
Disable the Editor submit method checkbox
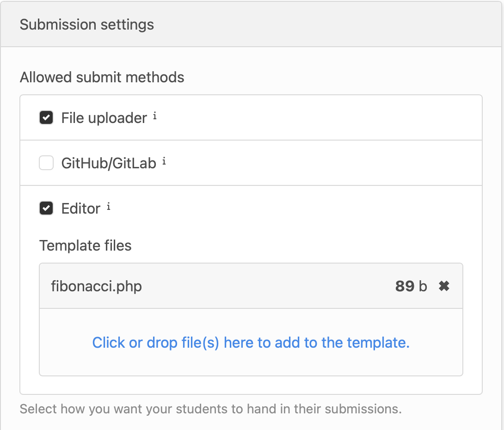(x=46, y=209)
